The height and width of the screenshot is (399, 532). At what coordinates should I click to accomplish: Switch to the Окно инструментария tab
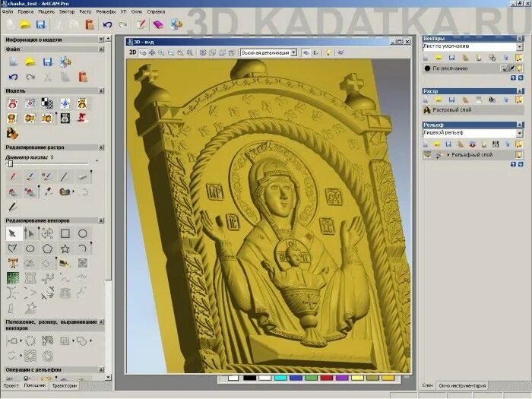pyautogui.click(x=462, y=386)
